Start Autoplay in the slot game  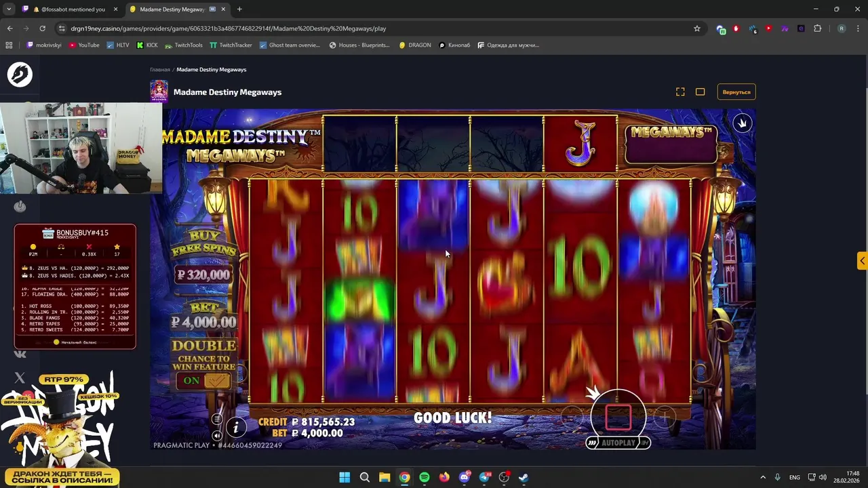(618, 443)
